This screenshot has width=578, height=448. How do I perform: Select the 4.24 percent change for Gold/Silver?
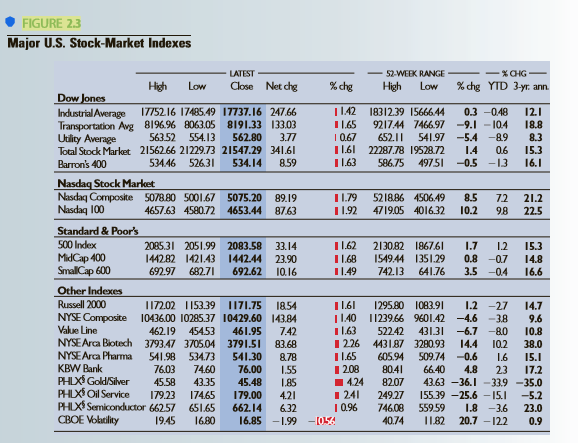[355, 382]
